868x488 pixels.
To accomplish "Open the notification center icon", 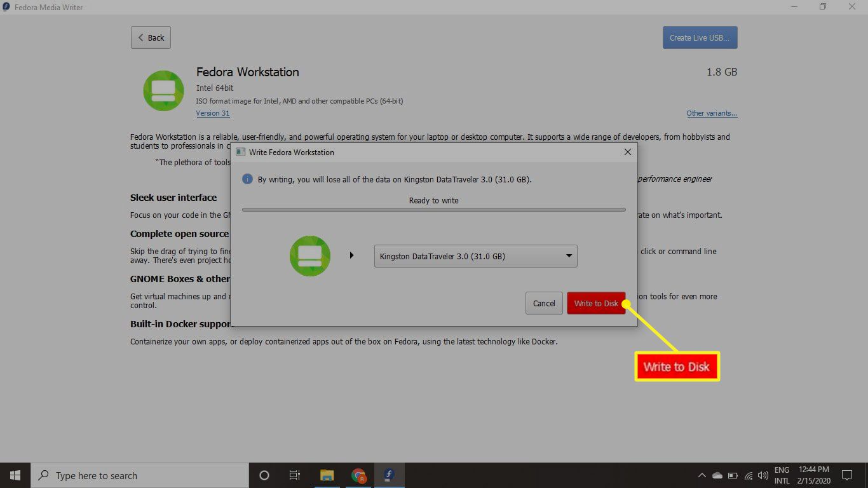I will 847,475.
